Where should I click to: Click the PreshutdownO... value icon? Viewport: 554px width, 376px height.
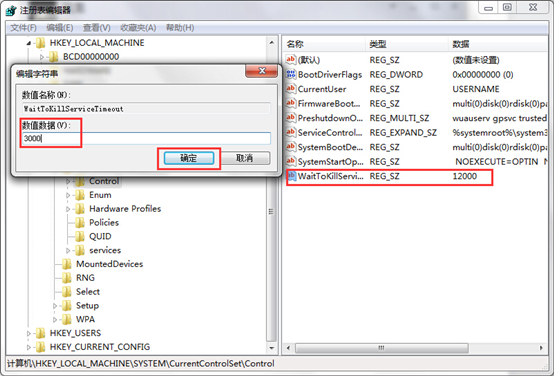tap(291, 117)
